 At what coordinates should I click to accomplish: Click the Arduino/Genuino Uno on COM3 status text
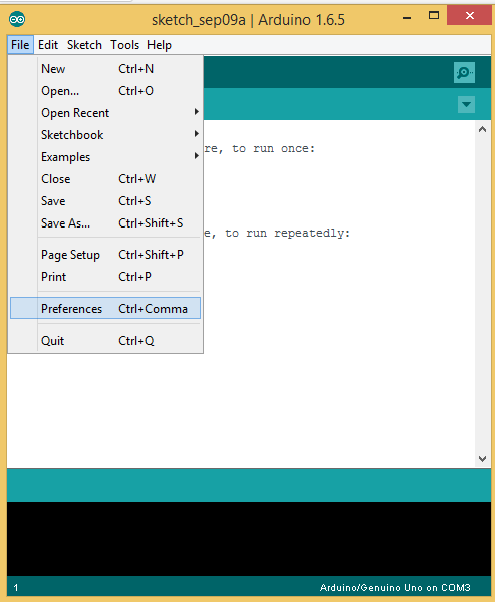pos(395,587)
